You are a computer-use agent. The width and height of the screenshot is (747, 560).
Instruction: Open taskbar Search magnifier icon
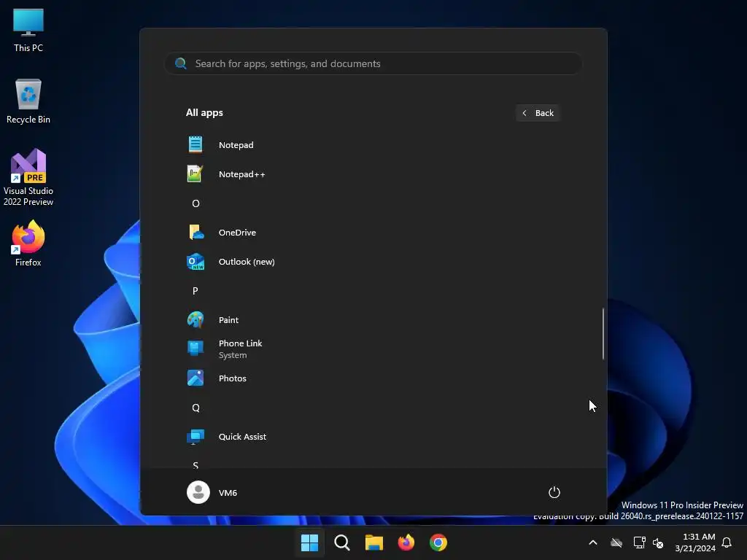pos(341,542)
